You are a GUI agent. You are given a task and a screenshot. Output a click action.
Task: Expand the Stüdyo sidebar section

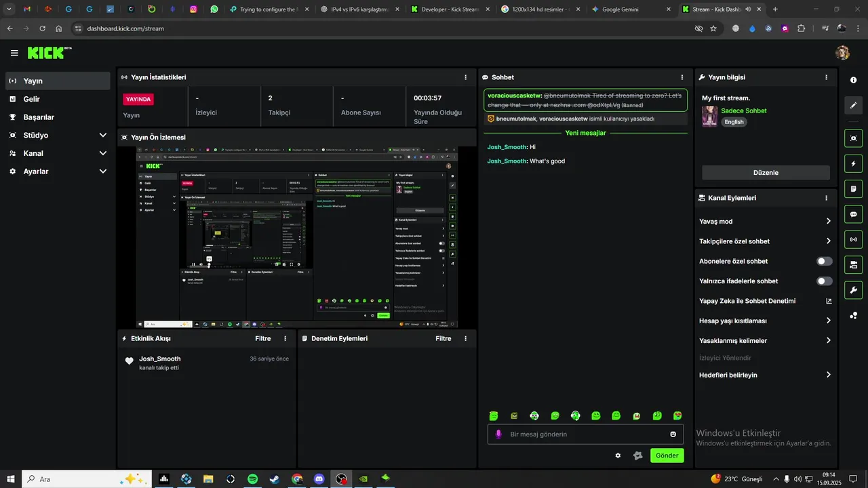pos(103,135)
